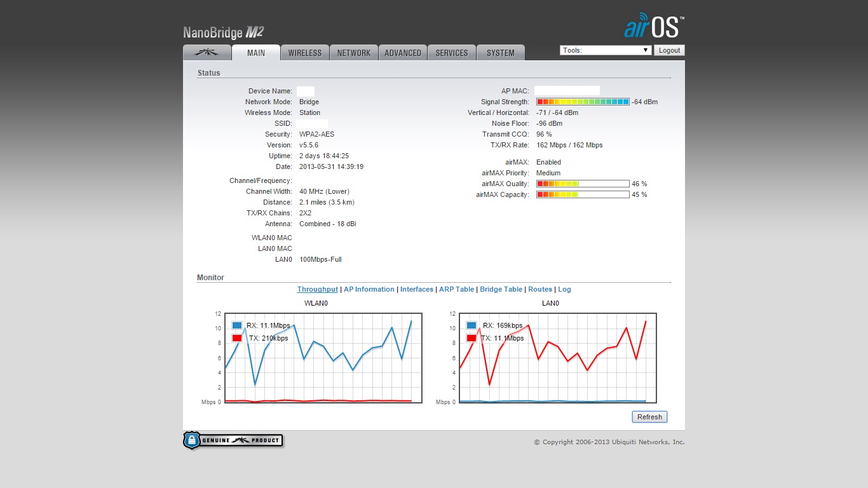
Task: Select the Network Mode value Bridge
Action: coord(309,102)
